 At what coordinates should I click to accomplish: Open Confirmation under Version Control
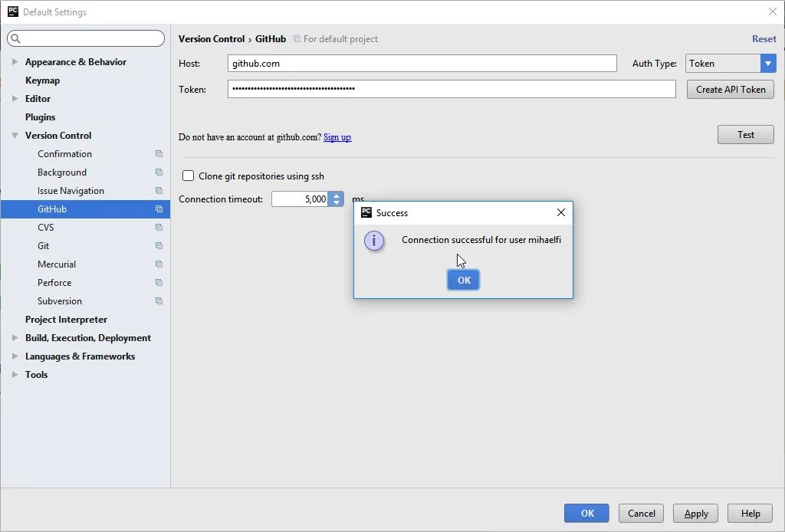pyautogui.click(x=64, y=153)
